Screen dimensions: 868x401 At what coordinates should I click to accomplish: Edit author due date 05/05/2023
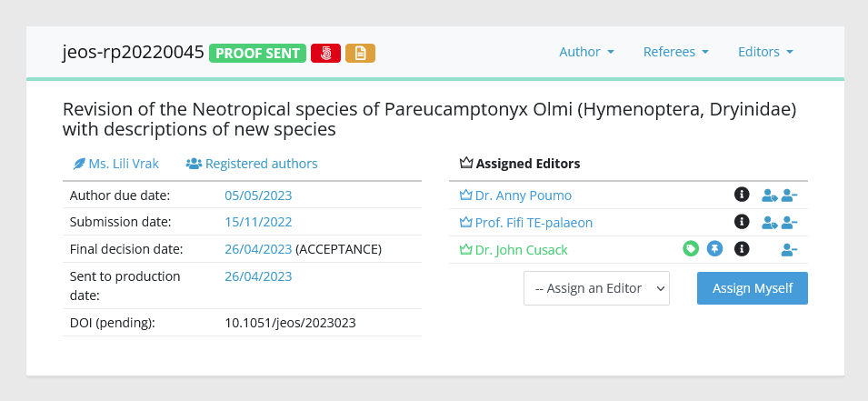[258, 195]
